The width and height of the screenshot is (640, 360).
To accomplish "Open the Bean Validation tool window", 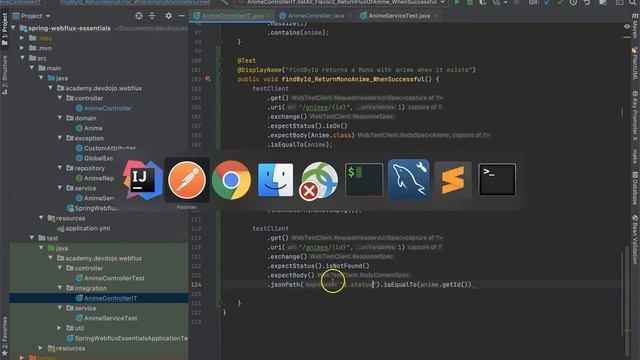I will pos(635,239).
